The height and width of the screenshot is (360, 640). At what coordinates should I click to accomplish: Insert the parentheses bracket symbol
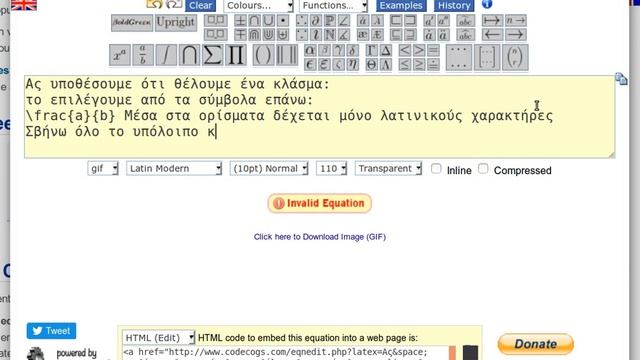tap(263, 56)
